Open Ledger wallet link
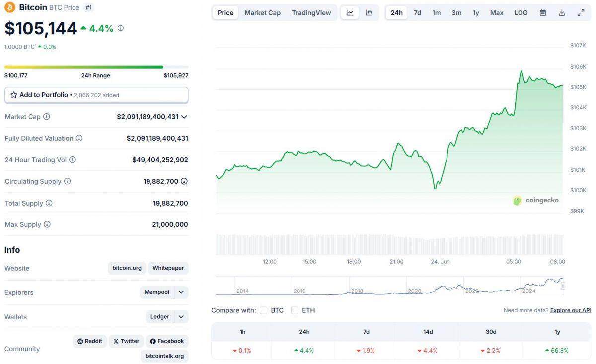Viewport: 596px width, 364px height. click(160, 317)
